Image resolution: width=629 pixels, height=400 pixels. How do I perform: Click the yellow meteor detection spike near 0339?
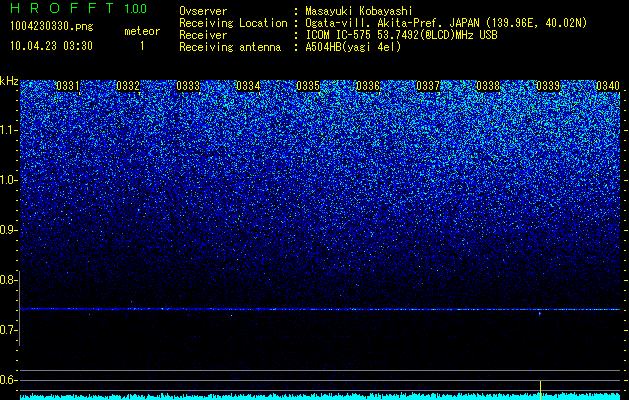[x=540, y=390]
